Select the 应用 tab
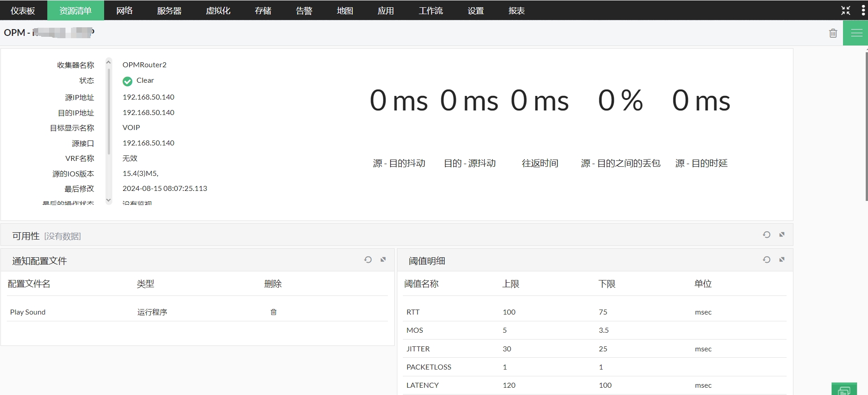The height and width of the screenshot is (395, 868). tap(386, 10)
